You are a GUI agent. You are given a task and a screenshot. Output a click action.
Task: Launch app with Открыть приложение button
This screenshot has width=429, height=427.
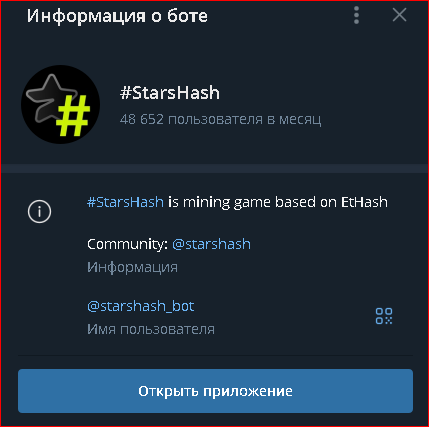[x=215, y=391]
